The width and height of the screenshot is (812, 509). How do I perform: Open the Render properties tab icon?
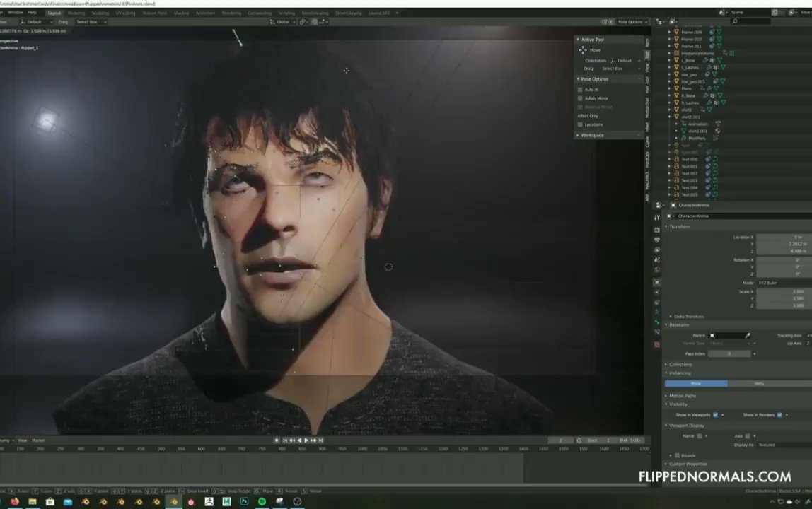[657, 230]
